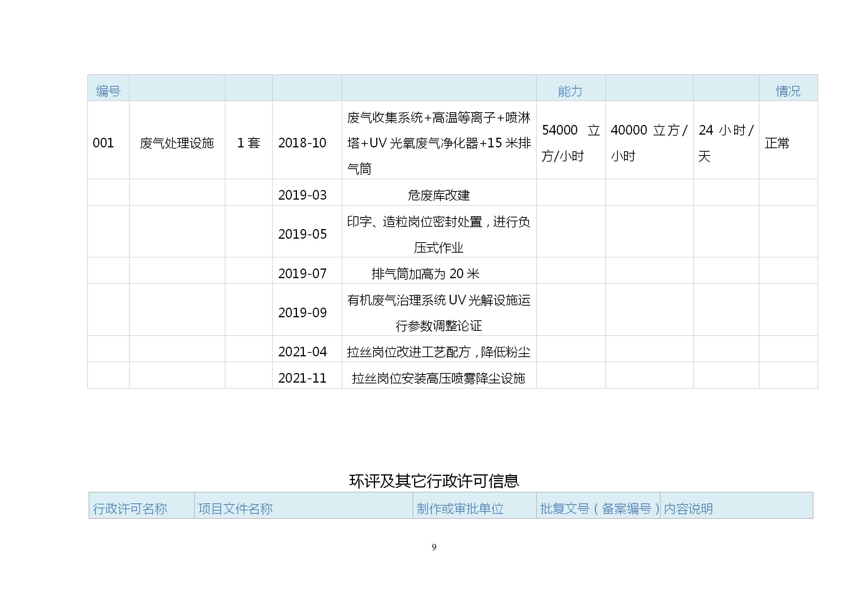Screen dimensions: 868x614
Task: Click the 40000 立方/小时 cell
Action: 649,143
